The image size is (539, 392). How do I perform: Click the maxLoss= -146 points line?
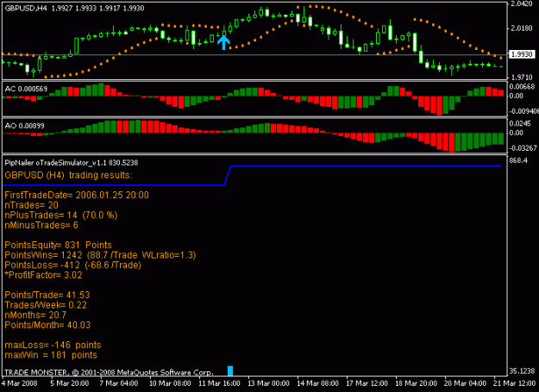tap(53, 345)
